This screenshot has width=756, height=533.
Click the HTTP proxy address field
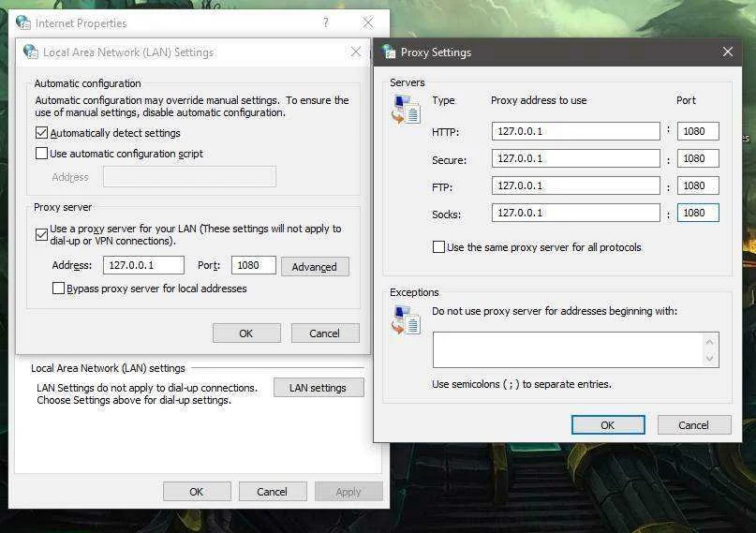pos(576,131)
